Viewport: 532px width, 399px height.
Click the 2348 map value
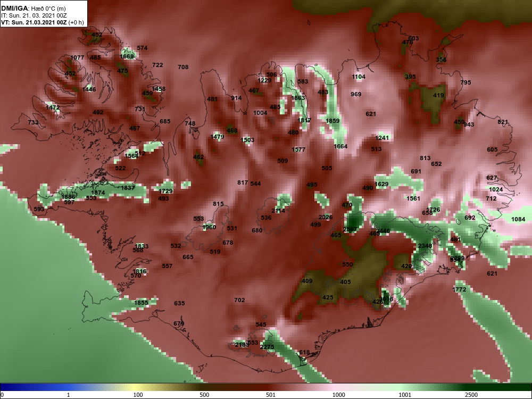tap(425, 246)
